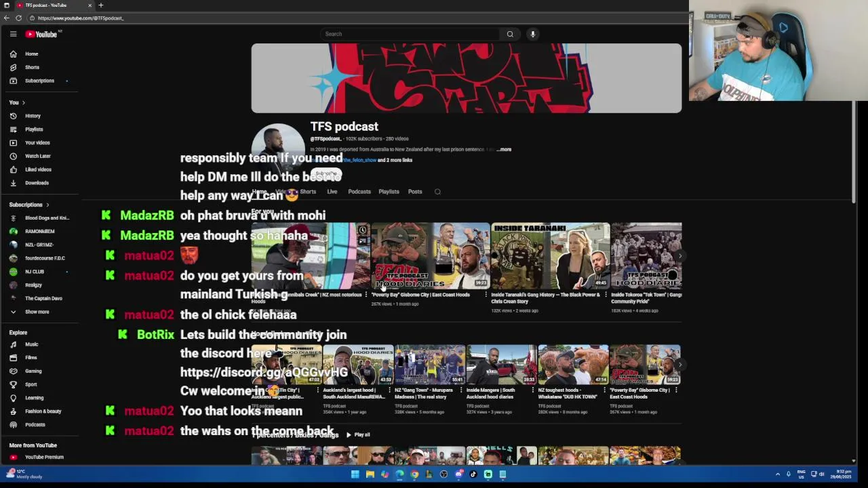The image size is (868, 488).
Task: Open Subscriptions in sidebar
Action: 39,81
